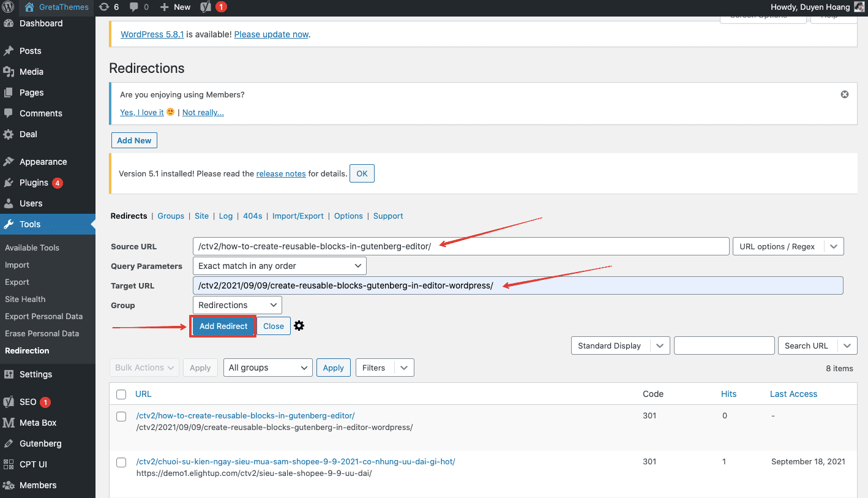Click the SEO Yoast sidebar icon
The height and width of the screenshot is (498, 868).
[x=9, y=402]
